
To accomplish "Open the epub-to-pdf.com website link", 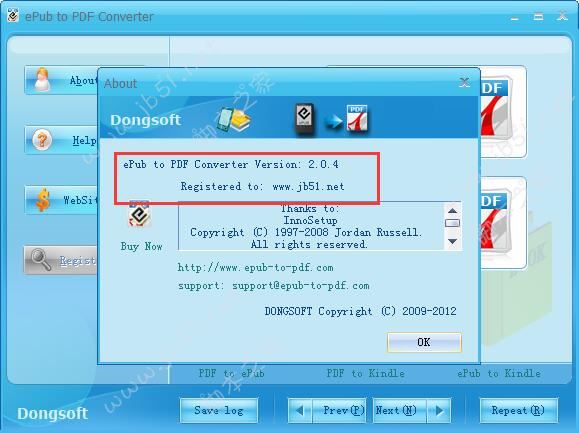I will click(x=255, y=267).
